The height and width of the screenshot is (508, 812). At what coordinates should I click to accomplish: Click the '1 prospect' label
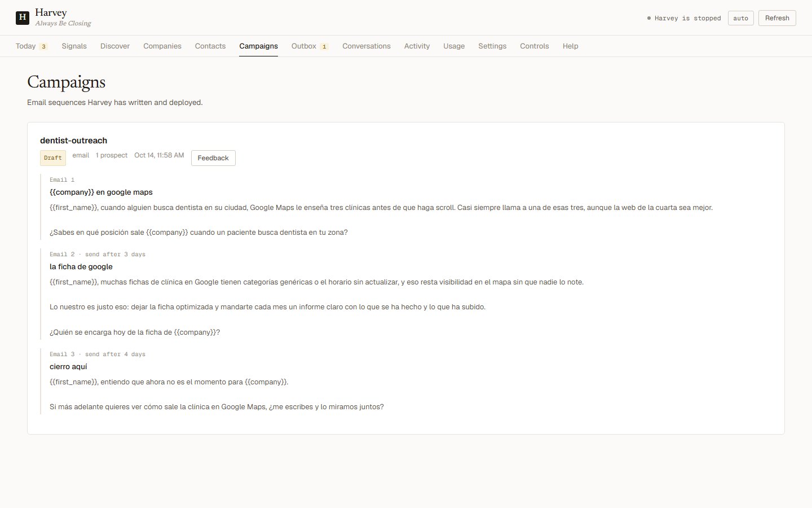(x=112, y=155)
